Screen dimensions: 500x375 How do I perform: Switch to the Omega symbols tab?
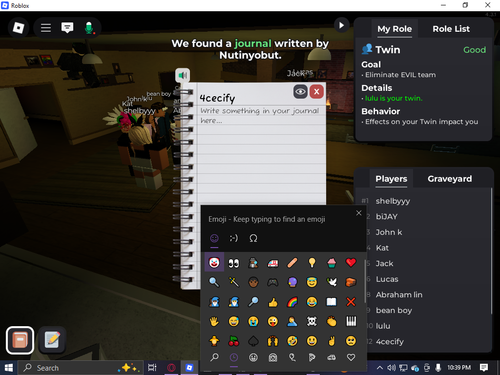(x=253, y=238)
